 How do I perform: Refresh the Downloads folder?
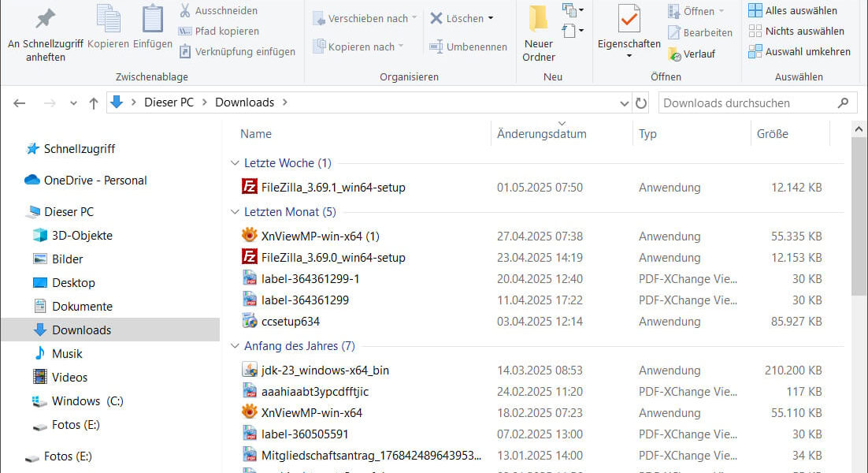[x=641, y=103]
